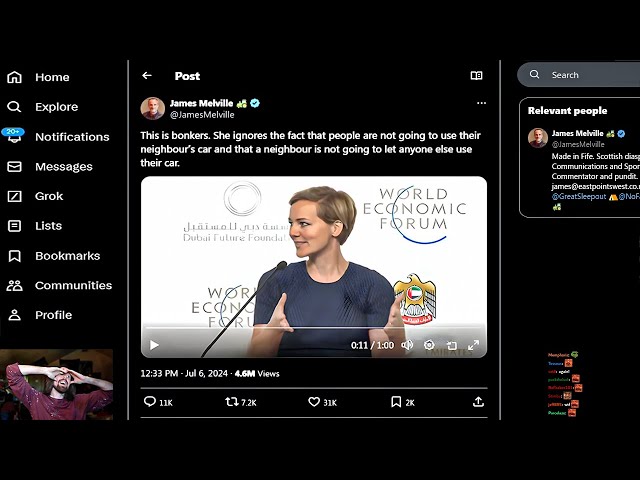
Task: Open James Melville's avatar on the post
Action: pos(153,109)
